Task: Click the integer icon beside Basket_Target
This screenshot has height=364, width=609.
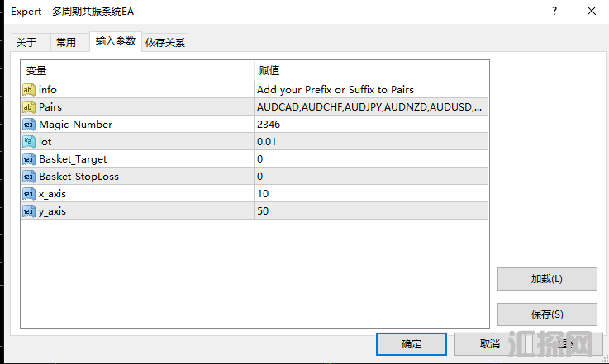Action: click(x=29, y=159)
